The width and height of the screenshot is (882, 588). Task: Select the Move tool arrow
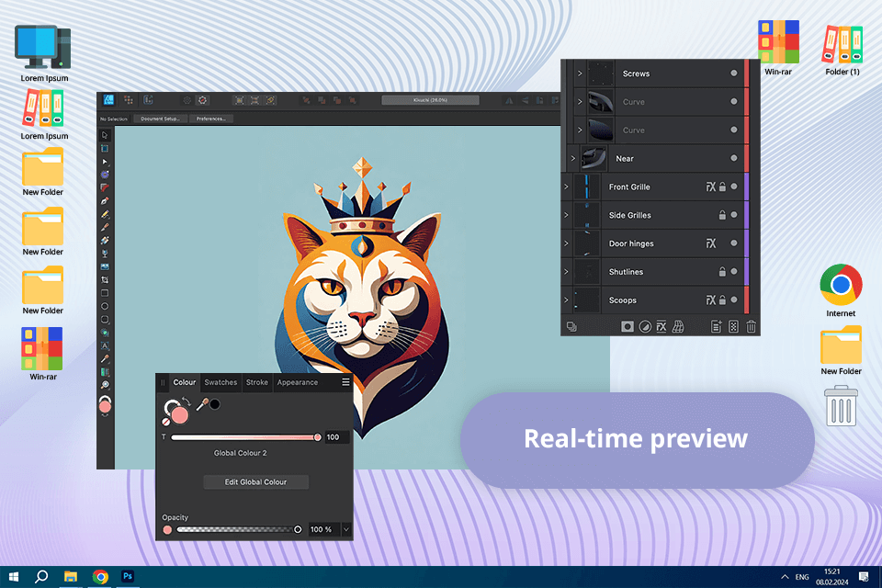pos(105,135)
